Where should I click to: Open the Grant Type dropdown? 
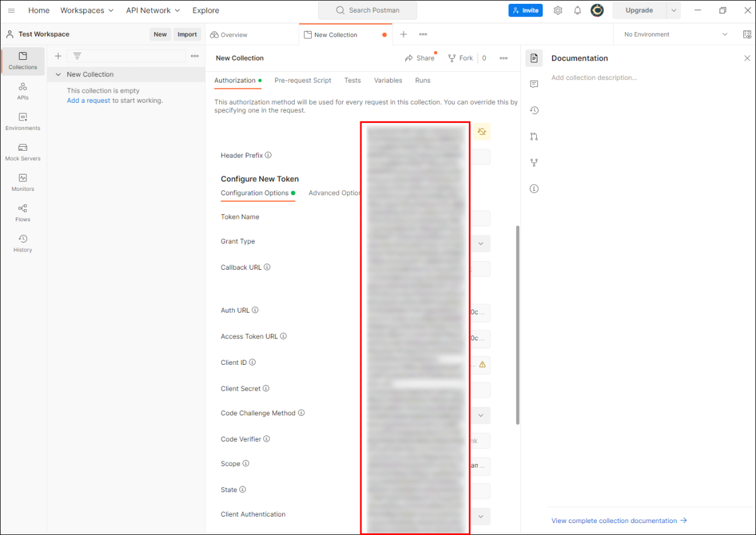click(x=481, y=243)
